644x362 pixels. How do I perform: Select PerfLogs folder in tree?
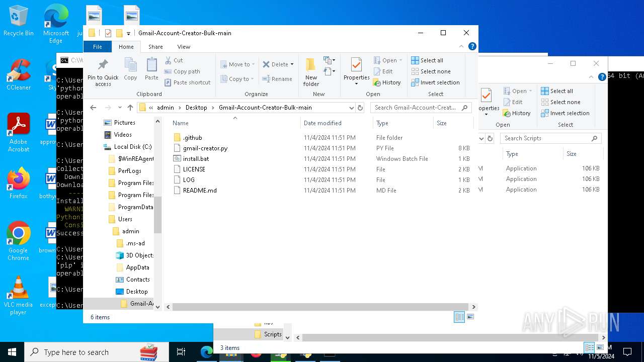point(129,171)
